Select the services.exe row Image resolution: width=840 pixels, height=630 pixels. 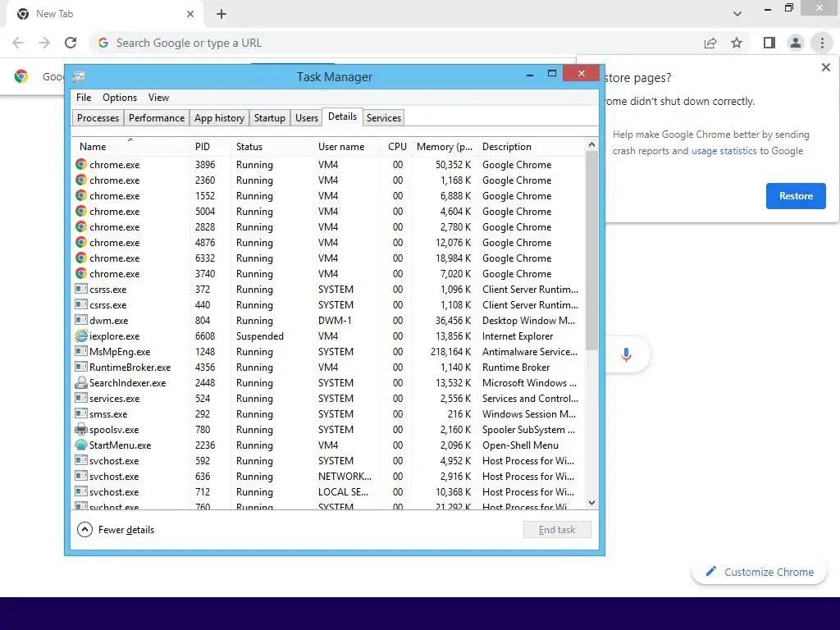(x=328, y=399)
